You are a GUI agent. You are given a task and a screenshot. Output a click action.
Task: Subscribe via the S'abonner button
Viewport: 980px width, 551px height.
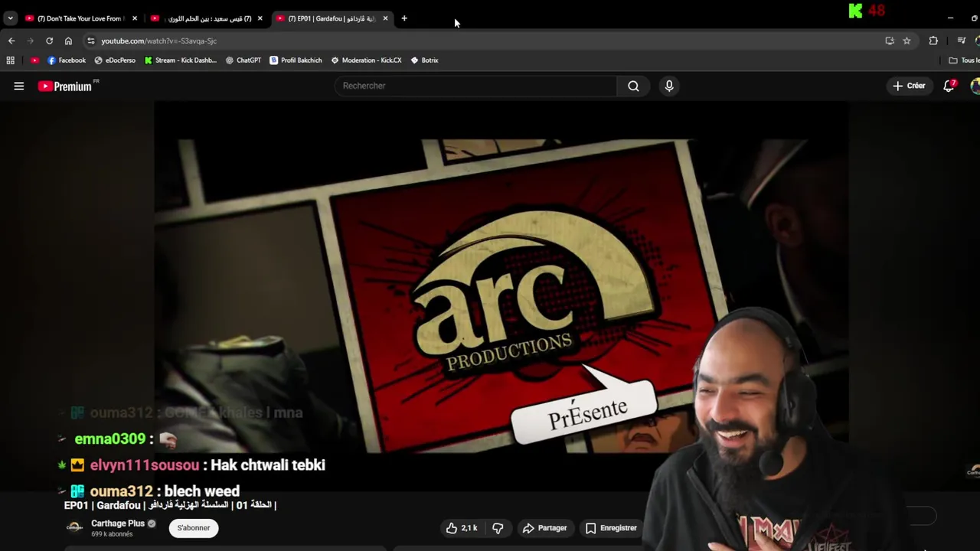click(x=194, y=528)
